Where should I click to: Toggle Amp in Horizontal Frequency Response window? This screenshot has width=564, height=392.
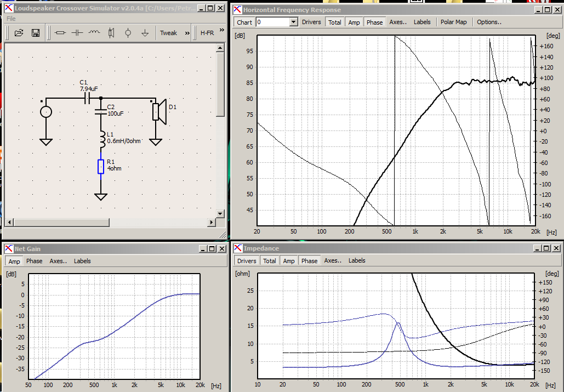tap(354, 22)
